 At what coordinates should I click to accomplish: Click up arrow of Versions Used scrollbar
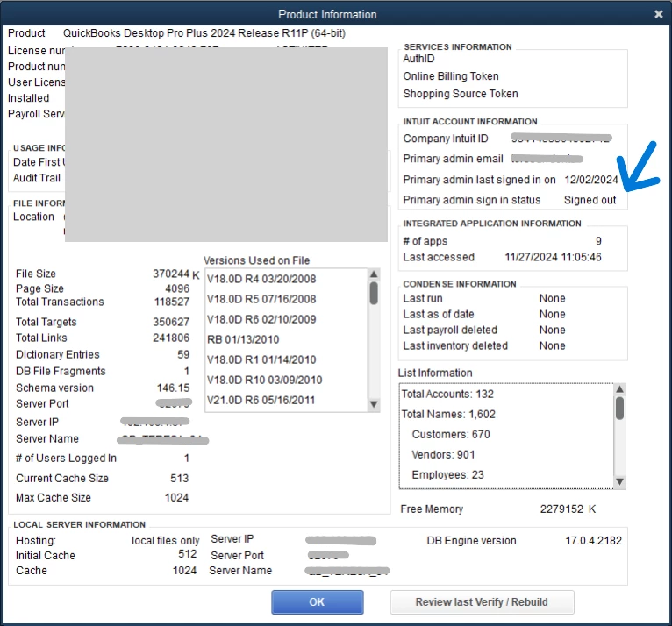(374, 274)
